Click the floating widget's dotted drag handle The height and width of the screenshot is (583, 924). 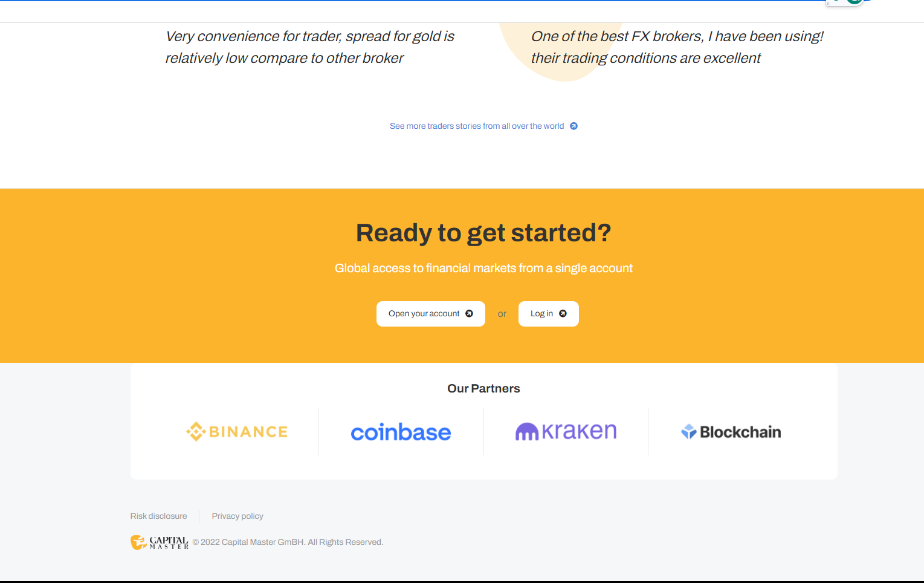[829, 2]
